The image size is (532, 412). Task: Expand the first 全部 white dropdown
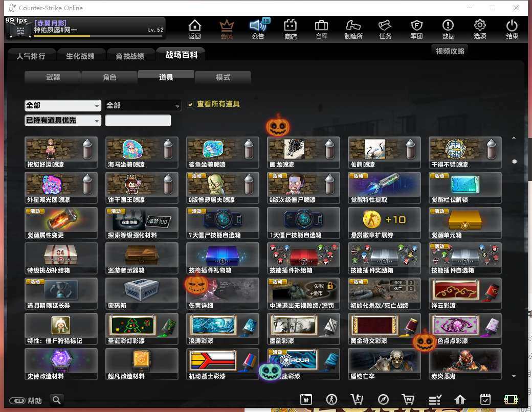click(63, 105)
